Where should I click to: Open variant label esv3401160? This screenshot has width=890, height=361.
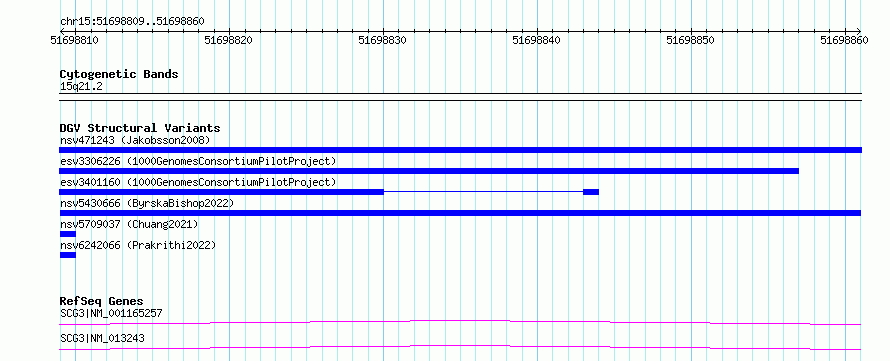[198, 182]
